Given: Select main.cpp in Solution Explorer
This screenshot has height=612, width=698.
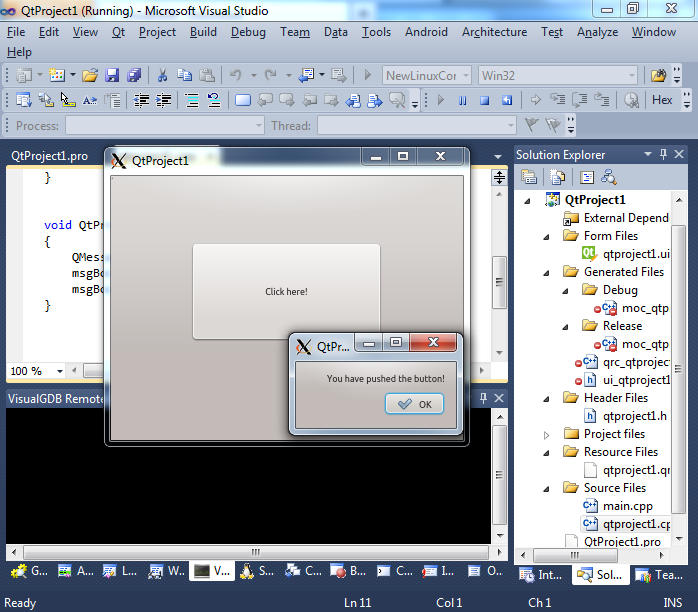Looking at the screenshot, I should tap(627, 506).
